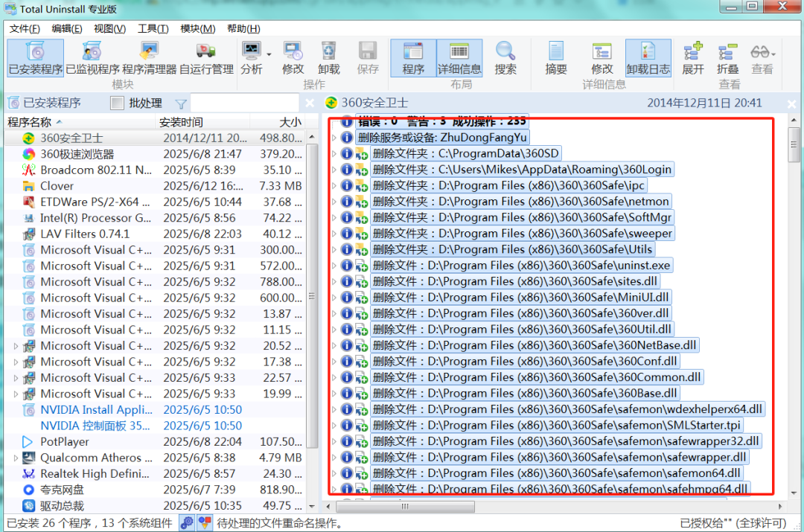
Task: Show the 摘要 details view
Action: tap(556, 58)
